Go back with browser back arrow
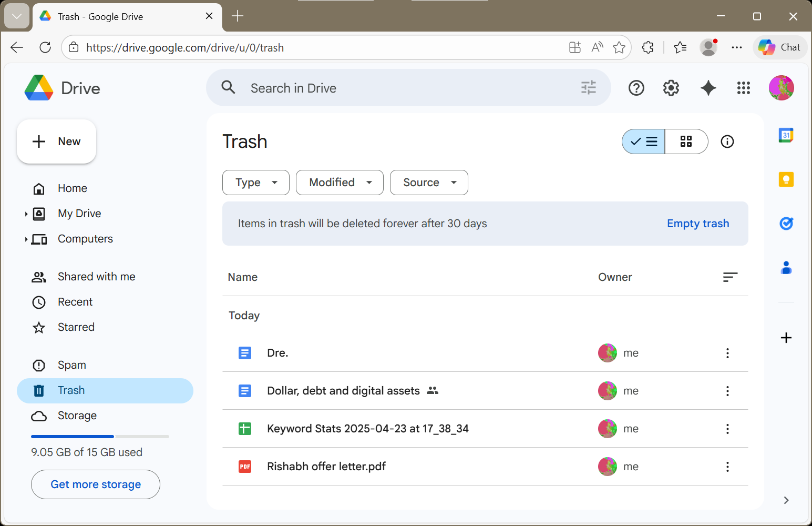Image resolution: width=812 pixels, height=526 pixels. point(17,47)
